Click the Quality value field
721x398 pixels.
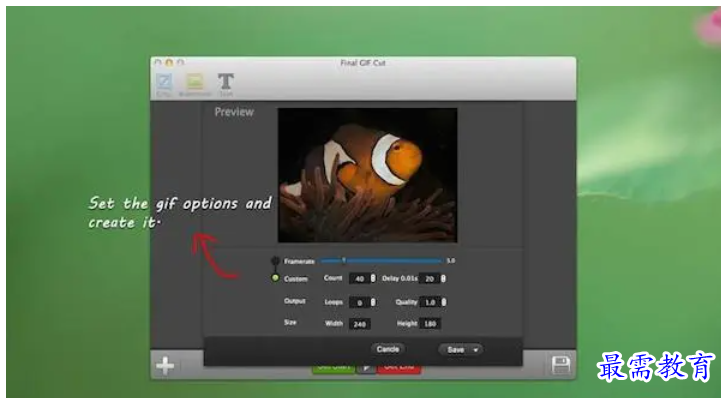(430, 302)
